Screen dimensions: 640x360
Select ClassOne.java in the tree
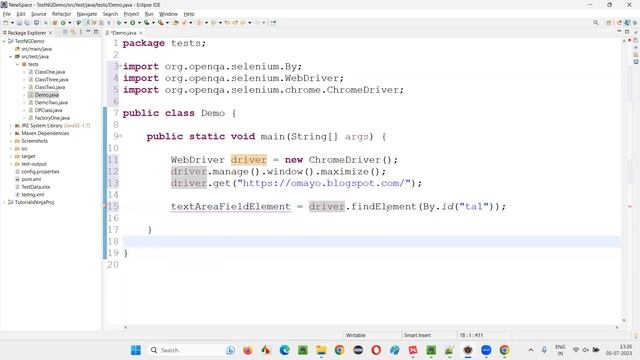point(50,72)
